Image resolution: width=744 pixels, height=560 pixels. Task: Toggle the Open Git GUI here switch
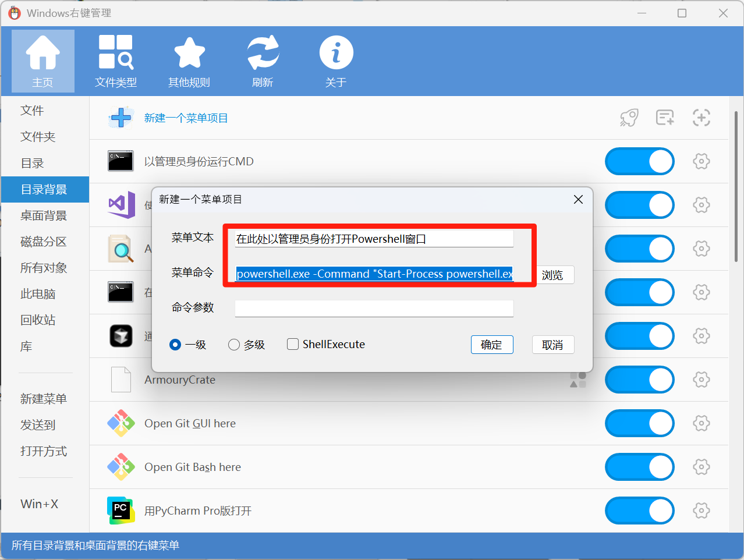click(x=640, y=423)
